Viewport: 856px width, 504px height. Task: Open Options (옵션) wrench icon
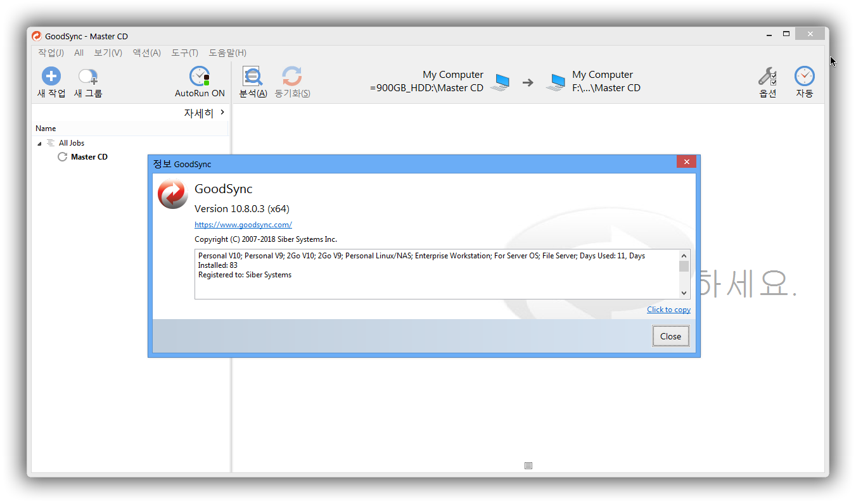(x=767, y=77)
